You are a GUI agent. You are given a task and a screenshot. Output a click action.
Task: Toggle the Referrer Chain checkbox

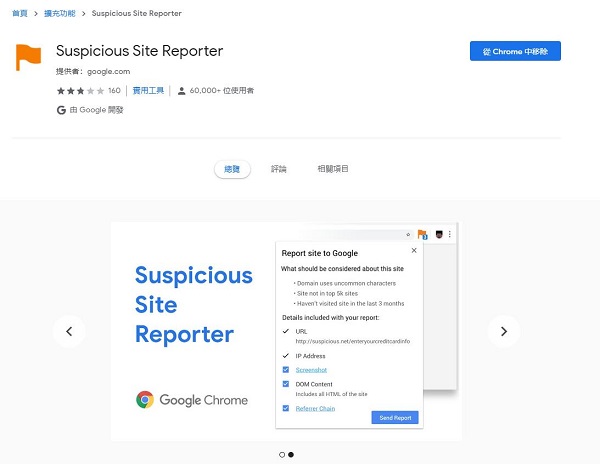(286, 408)
